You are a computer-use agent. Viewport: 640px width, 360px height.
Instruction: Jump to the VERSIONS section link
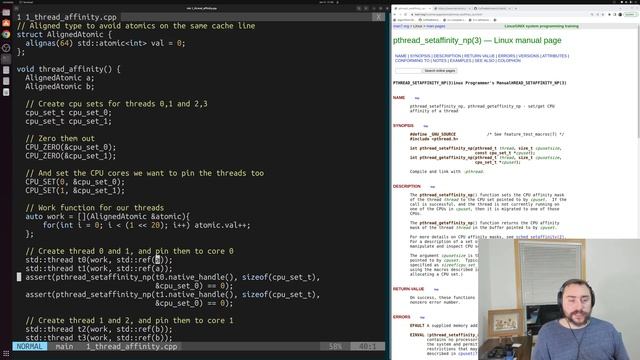click(528, 56)
